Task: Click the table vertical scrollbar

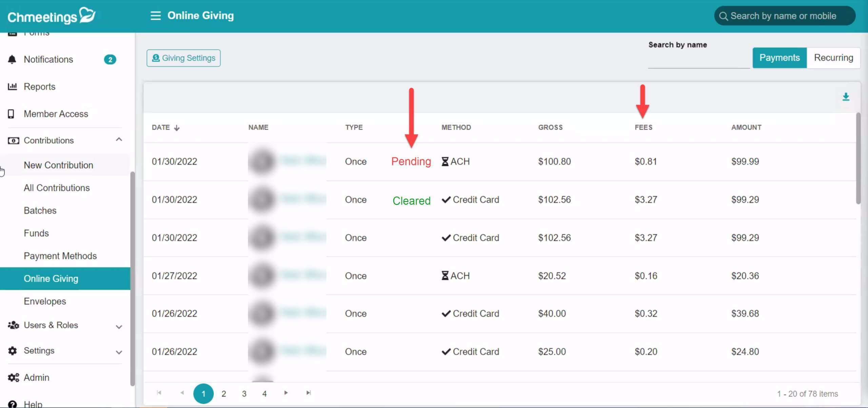Action: pos(858,159)
